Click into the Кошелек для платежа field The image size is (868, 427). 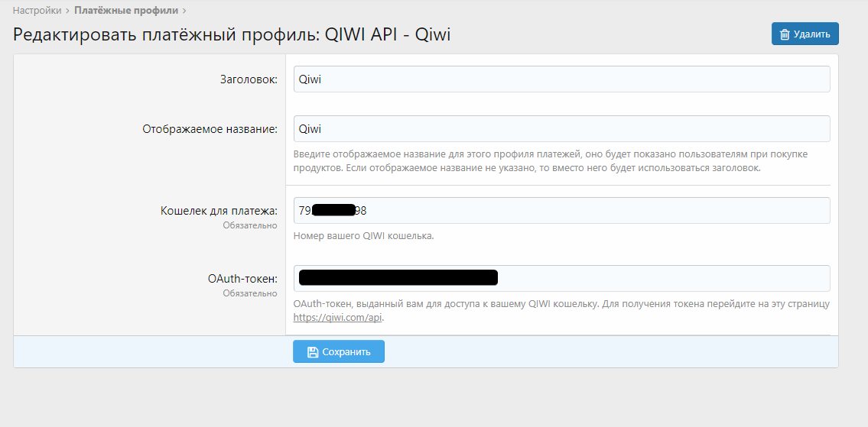pos(562,211)
